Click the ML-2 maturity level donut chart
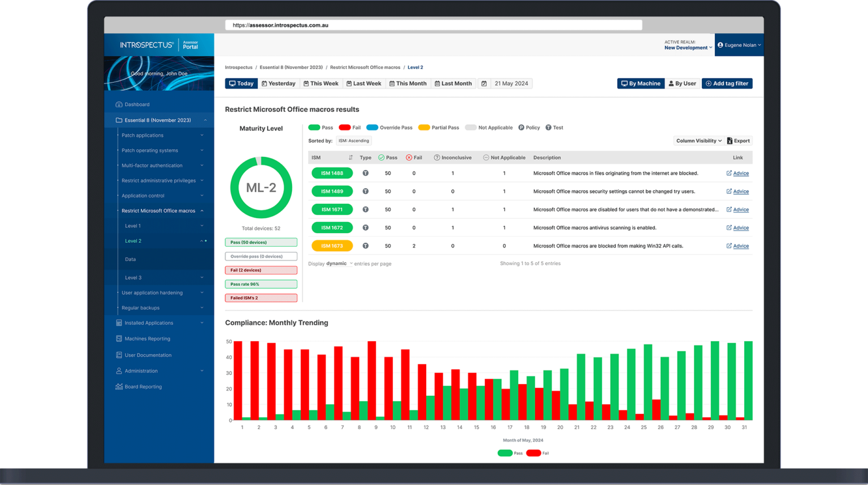Screen dimensions: 868x485 261,187
